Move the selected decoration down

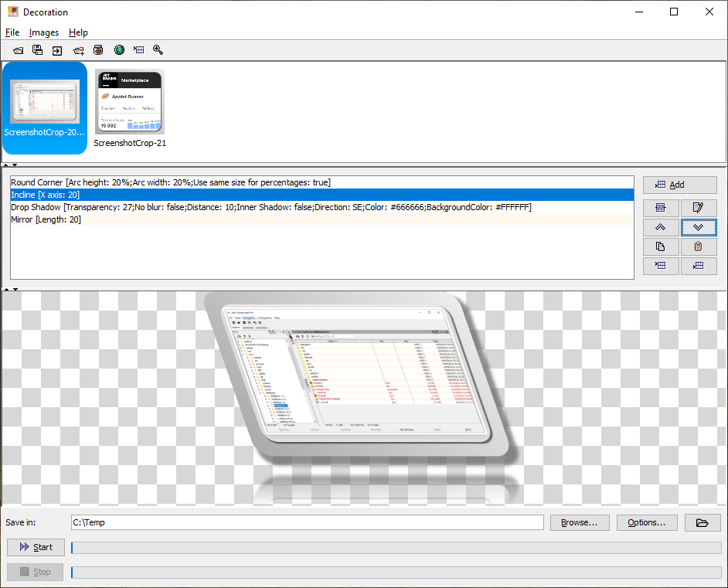click(699, 227)
